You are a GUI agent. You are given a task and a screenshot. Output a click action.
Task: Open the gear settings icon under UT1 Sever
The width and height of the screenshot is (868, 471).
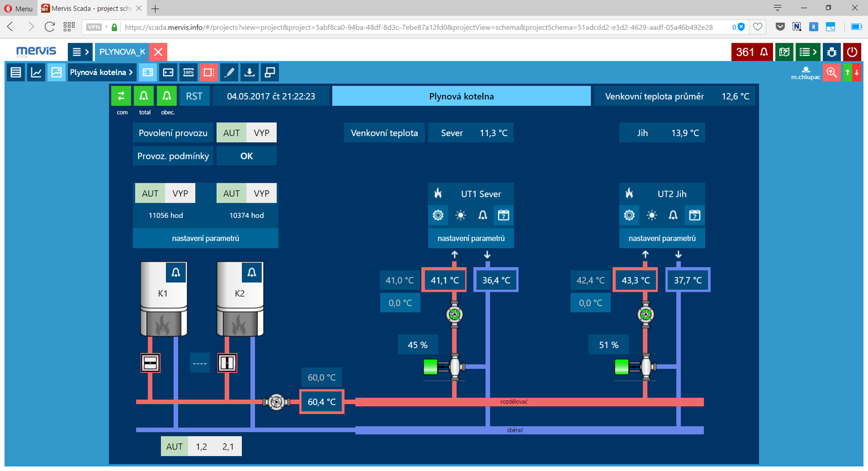point(438,215)
